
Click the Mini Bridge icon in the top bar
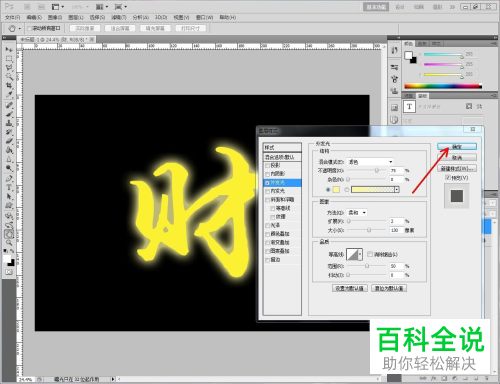click(x=41, y=7)
